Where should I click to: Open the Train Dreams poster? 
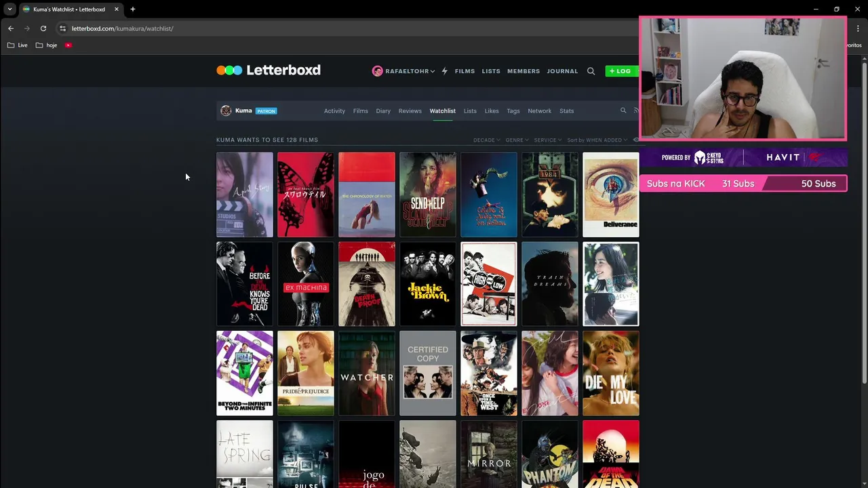pos(550,284)
